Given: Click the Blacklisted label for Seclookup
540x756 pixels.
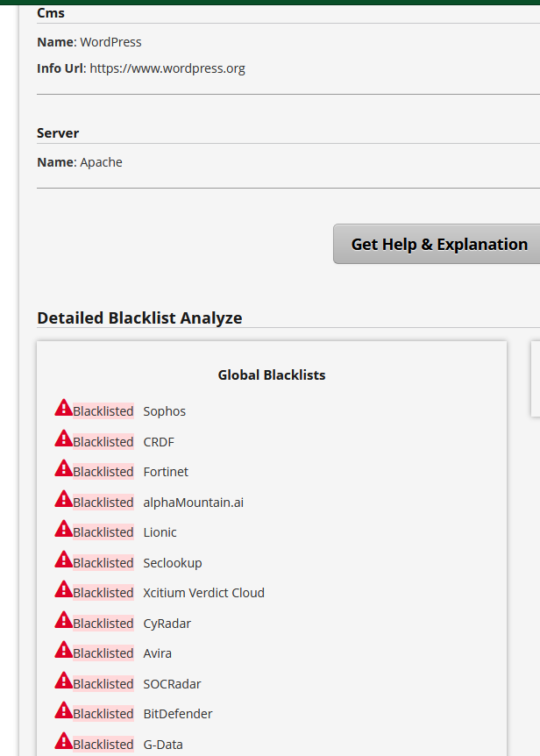Looking at the screenshot, I should pyautogui.click(x=103, y=563).
